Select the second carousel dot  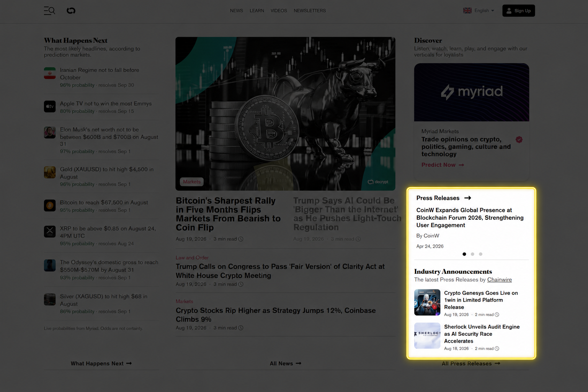coord(472,254)
